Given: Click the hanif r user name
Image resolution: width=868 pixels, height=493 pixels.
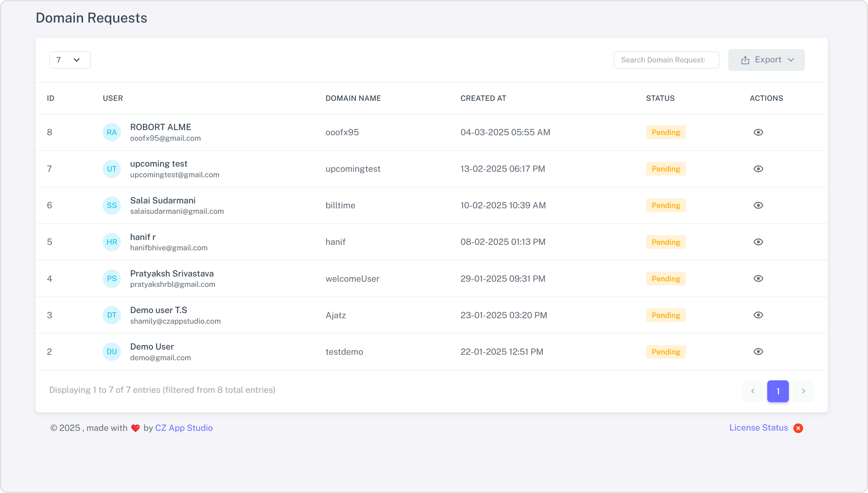Looking at the screenshot, I should tap(143, 237).
